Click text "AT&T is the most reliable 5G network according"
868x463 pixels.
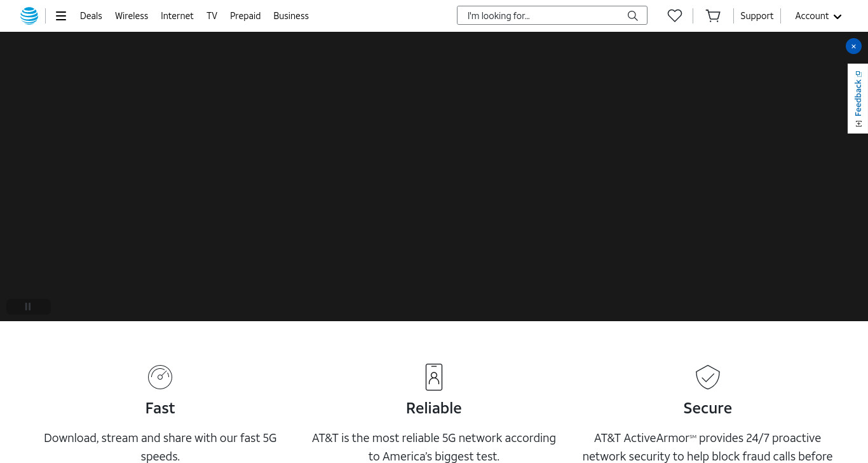(434, 438)
